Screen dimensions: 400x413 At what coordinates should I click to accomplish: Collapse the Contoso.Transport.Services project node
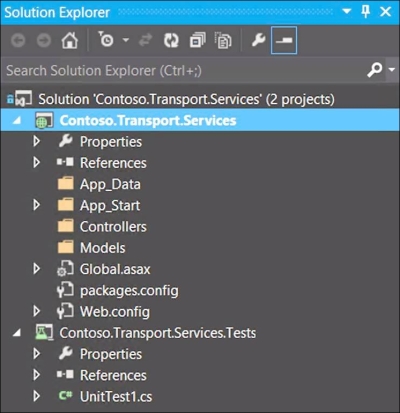point(16,121)
